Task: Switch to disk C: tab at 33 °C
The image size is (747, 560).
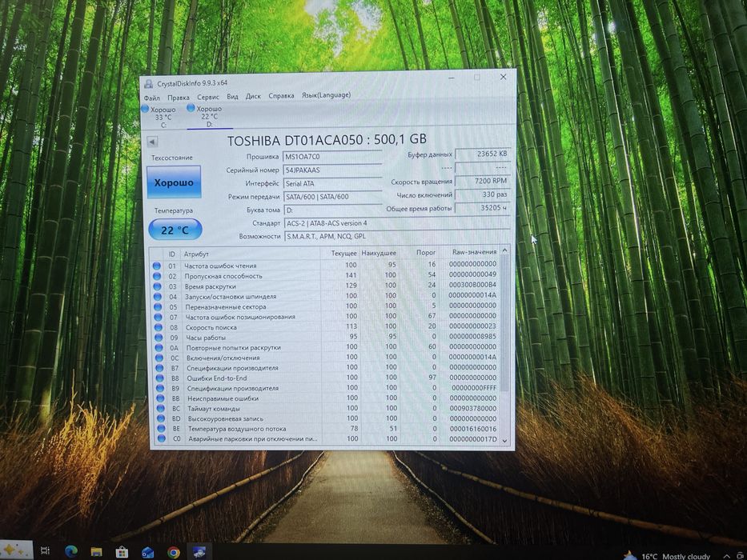Action: (x=159, y=117)
